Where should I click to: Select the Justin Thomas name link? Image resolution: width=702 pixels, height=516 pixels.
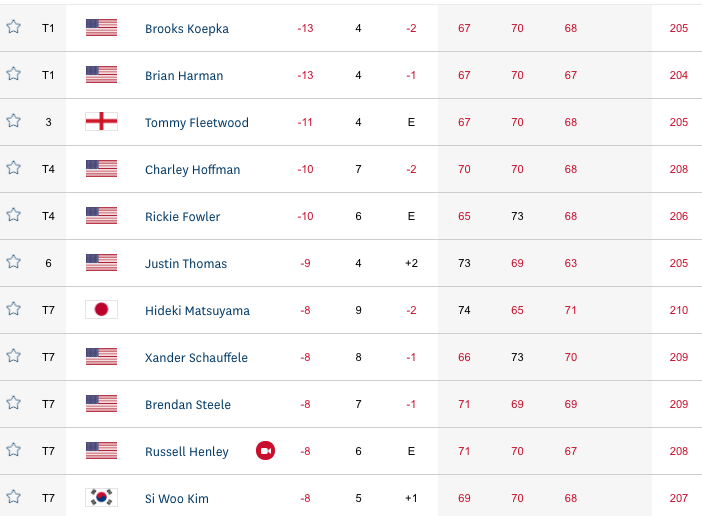[186, 264]
